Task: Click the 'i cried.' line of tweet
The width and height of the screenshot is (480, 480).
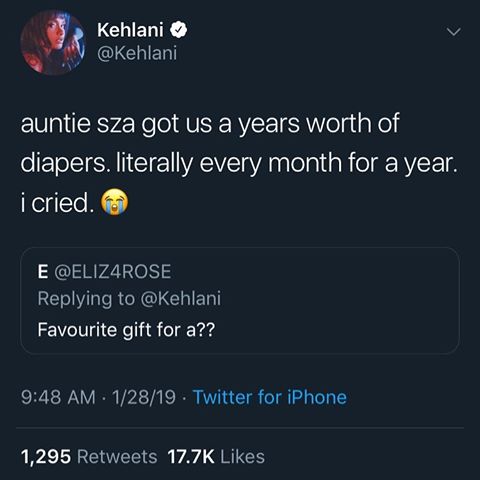Action: point(57,203)
